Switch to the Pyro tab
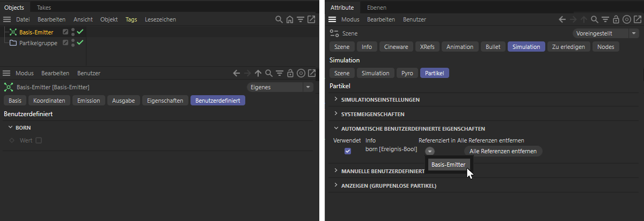 pyautogui.click(x=407, y=73)
